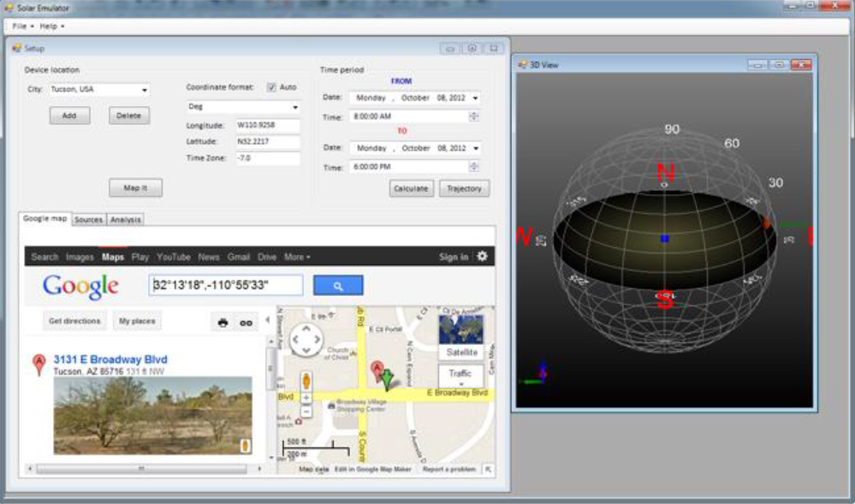Click the orange sun dot on the sphere
855x504 pixels.
[x=766, y=222]
